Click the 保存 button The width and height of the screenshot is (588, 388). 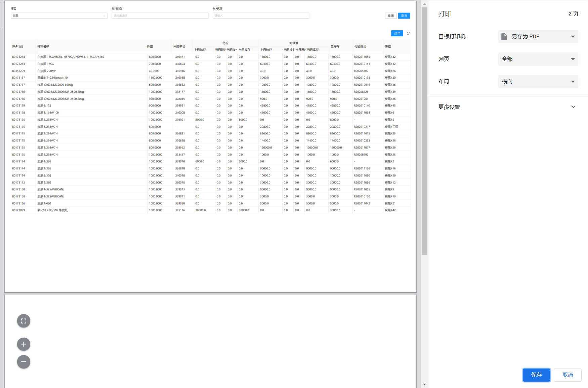(x=536, y=375)
